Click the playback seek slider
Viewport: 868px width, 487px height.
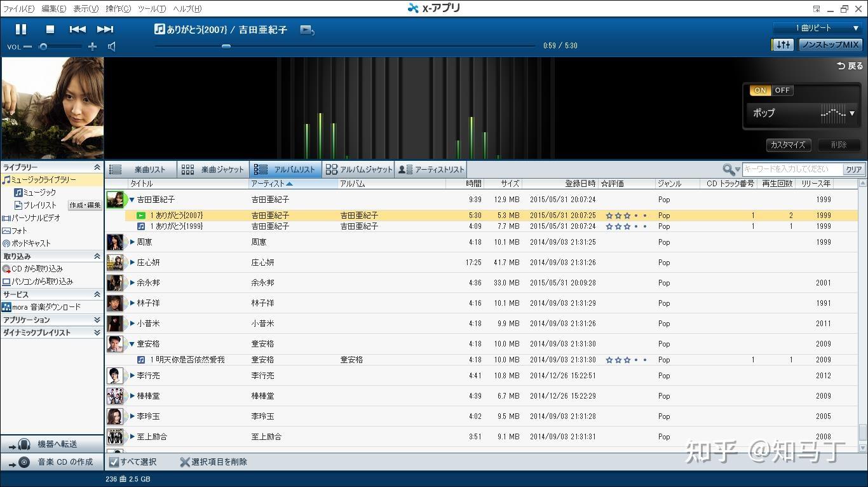tap(226, 46)
